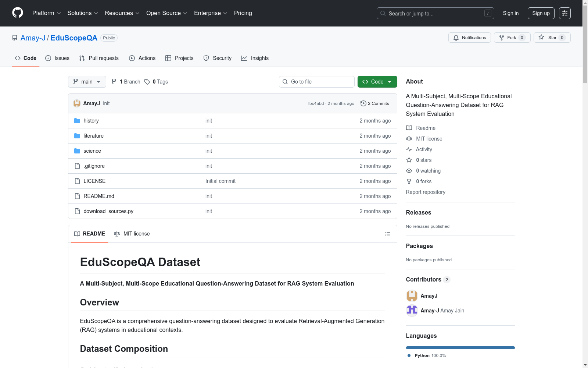
Task: Open the fbc4abd commit hash link
Action: 316,103
